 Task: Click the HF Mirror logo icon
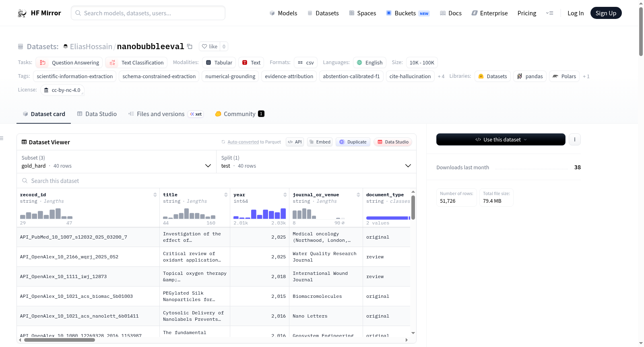pos(22,13)
